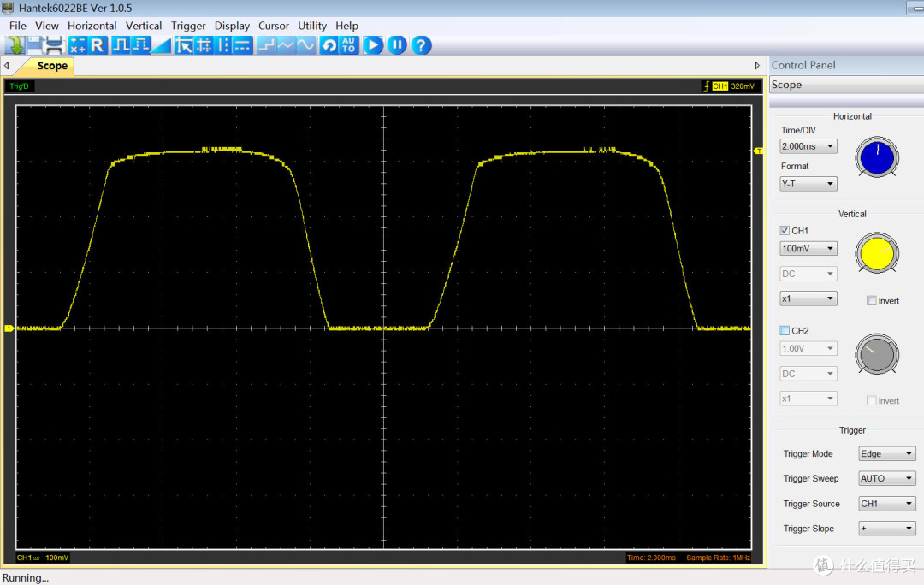Click the print icon in toolbar
924x585 pixels.
click(55, 45)
